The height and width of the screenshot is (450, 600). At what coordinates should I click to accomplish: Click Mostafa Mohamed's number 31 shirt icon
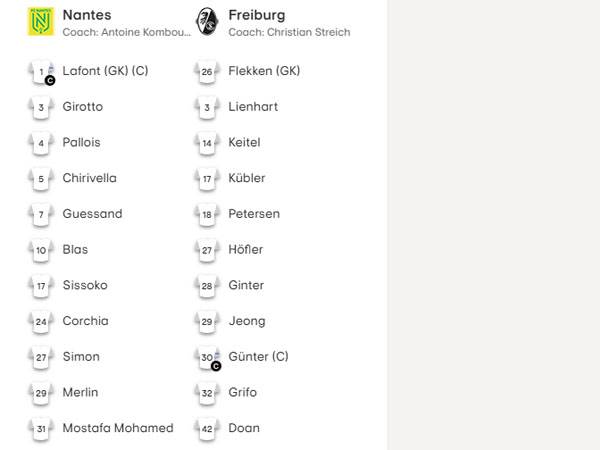[x=41, y=428]
